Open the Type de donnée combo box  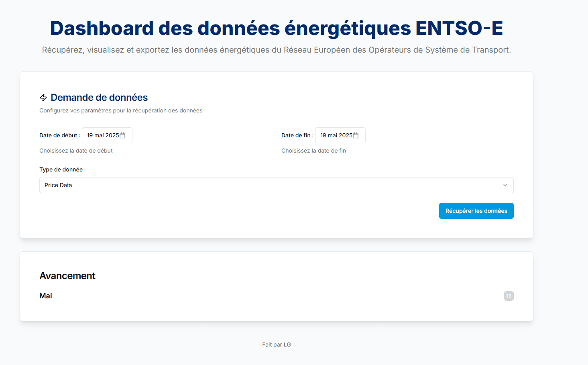(x=276, y=185)
